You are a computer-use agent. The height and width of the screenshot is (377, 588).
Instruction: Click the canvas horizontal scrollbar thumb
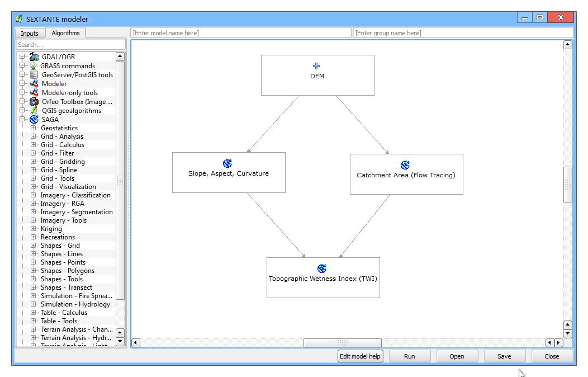tap(343, 342)
